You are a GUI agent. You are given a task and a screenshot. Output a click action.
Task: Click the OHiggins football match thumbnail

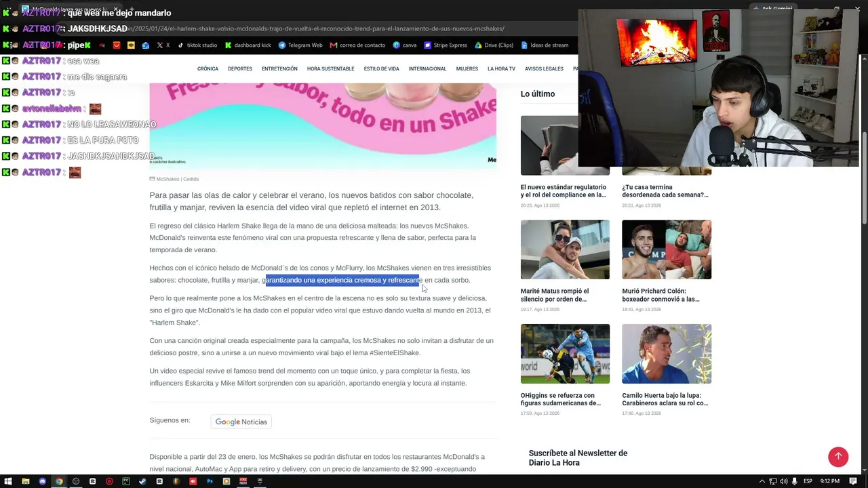pyautogui.click(x=565, y=354)
